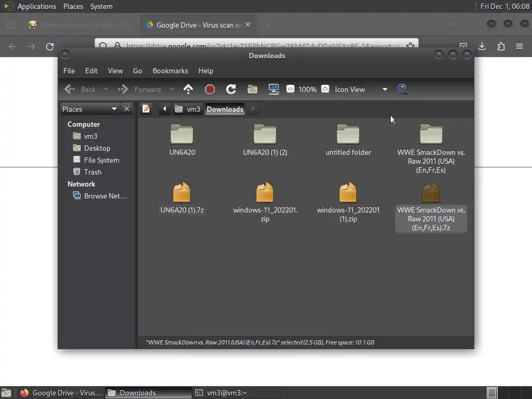This screenshot has width=532, height=399.
Task: Select the WWE SmackDown vs. Raw folder
Action: coord(431,149)
